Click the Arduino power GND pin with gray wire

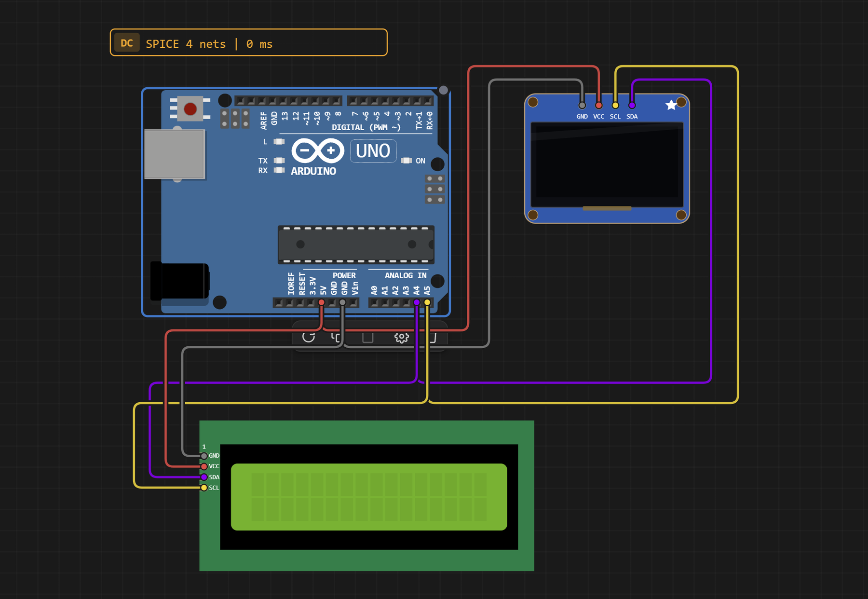(x=342, y=302)
